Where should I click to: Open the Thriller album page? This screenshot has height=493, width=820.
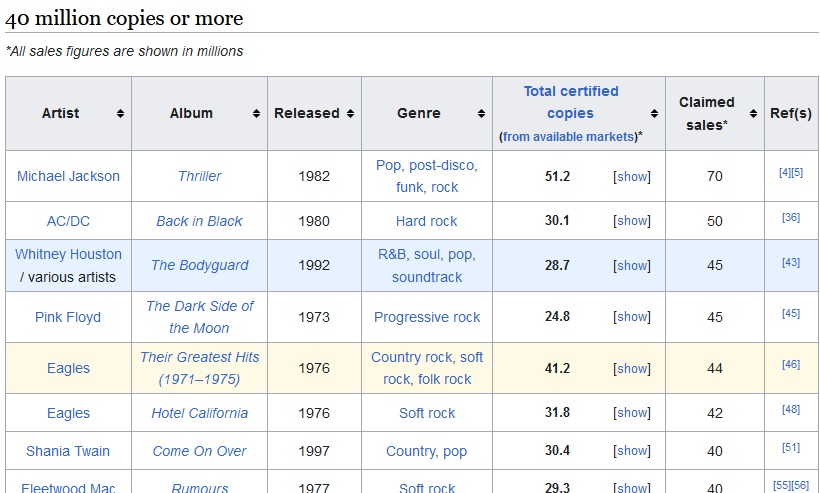coord(199,176)
